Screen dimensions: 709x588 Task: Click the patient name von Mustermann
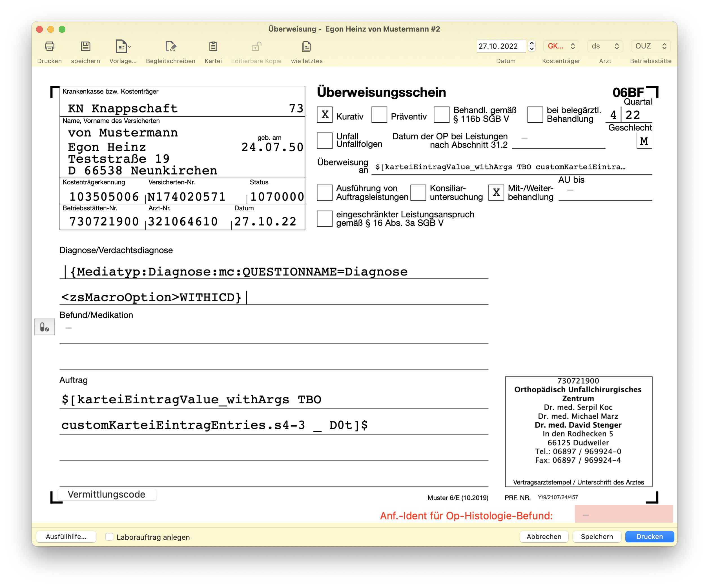[x=123, y=133]
